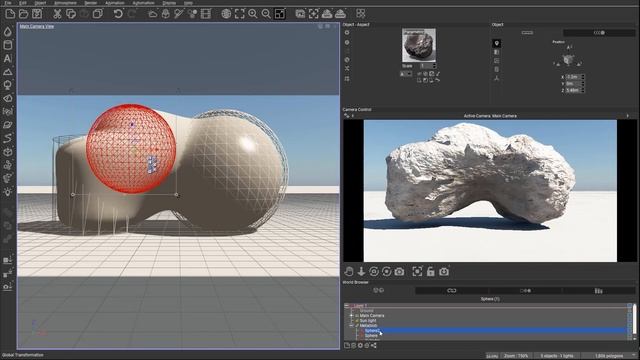Screen dimensions: 640x360
Task: Select the water drop tool in the left toolbar
Action: click(x=8, y=32)
